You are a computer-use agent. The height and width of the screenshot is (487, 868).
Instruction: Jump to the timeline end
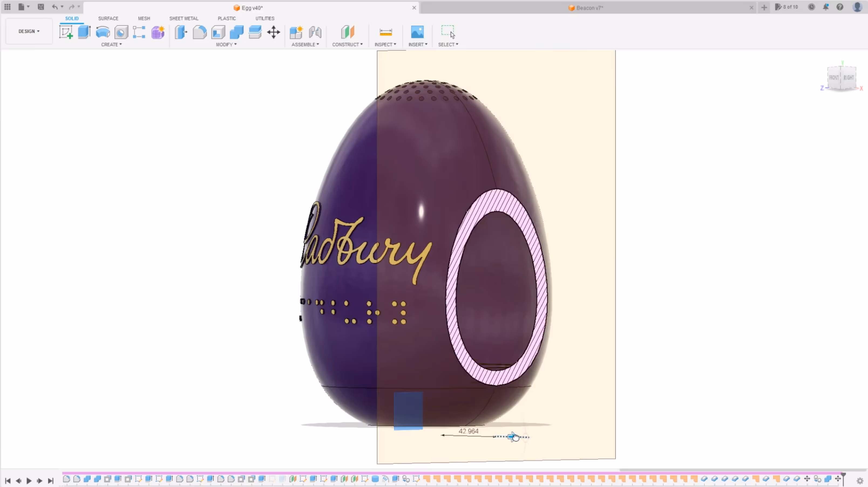click(x=50, y=481)
